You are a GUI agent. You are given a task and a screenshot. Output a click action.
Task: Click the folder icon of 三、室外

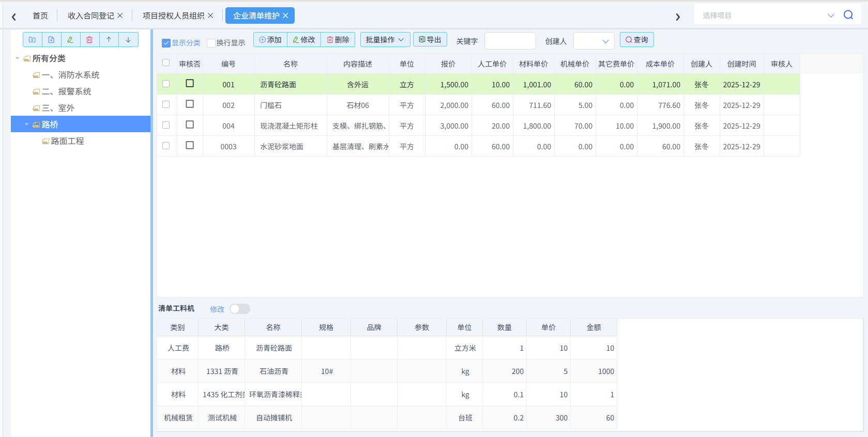click(x=36, y=108)
